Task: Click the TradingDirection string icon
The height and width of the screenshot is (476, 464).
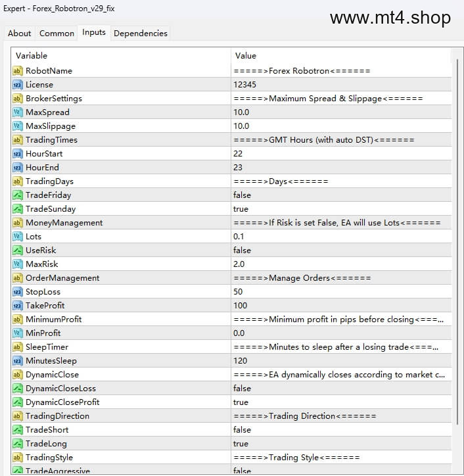Action: (18, 416)
